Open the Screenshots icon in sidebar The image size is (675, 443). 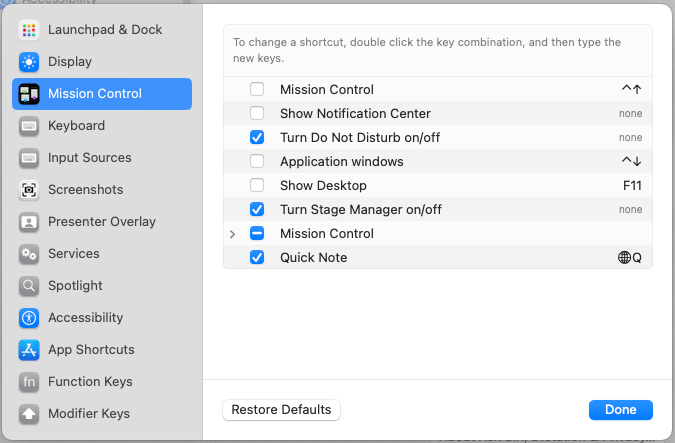pos(29,190)
